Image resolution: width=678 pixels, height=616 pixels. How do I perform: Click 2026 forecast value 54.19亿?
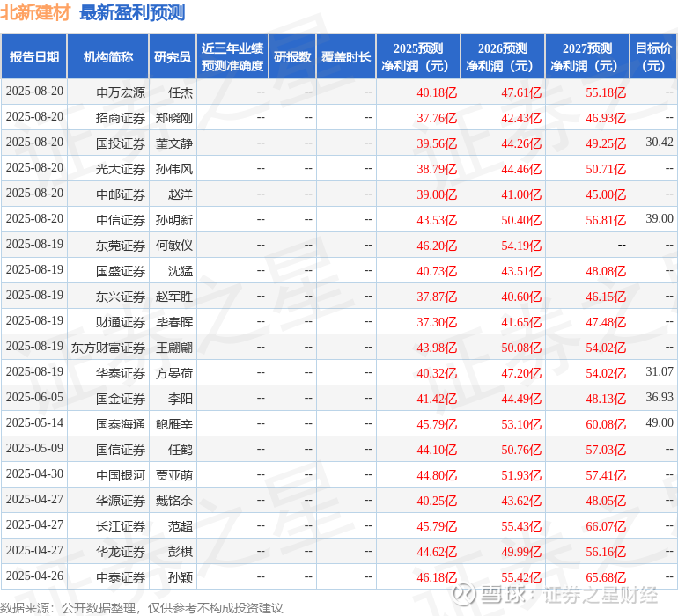521,246
